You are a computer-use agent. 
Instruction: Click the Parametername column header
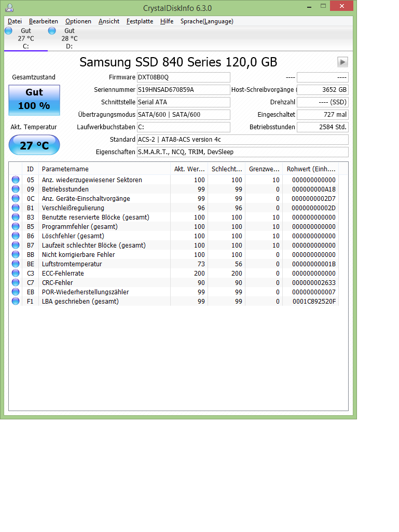[104, 169]
